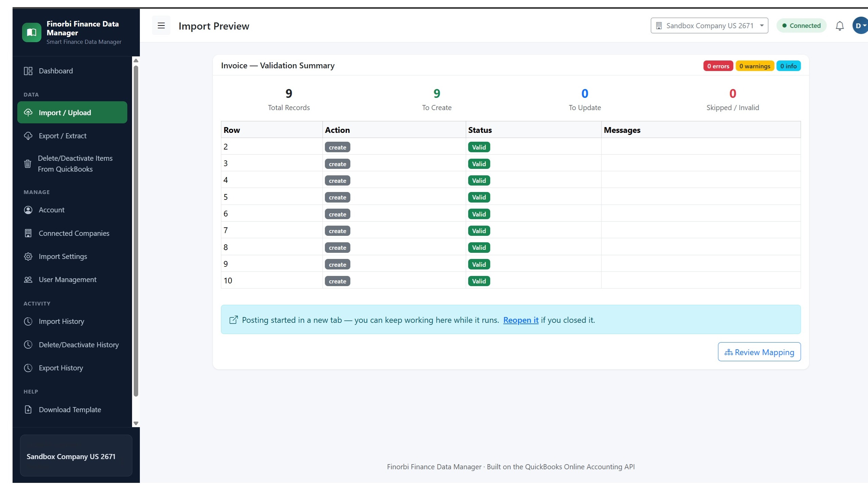The width and height of the screenshot is (868, 490).
Task: View Import History
Action: click(72, 321)
